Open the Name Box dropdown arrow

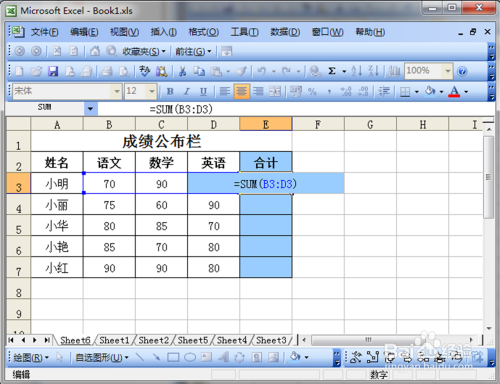pos(90,109)
